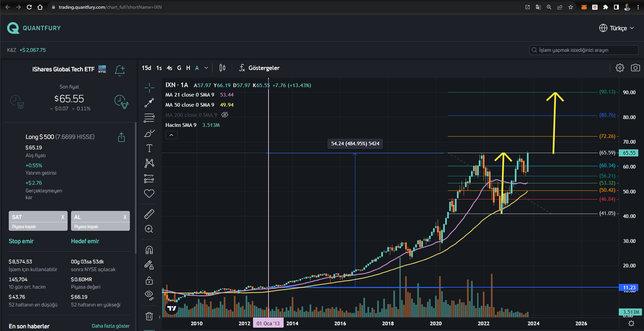Screen dimensions: 644x331
Task: Reload the browser page
Action: pyautogui.click(x=30, y=7)
